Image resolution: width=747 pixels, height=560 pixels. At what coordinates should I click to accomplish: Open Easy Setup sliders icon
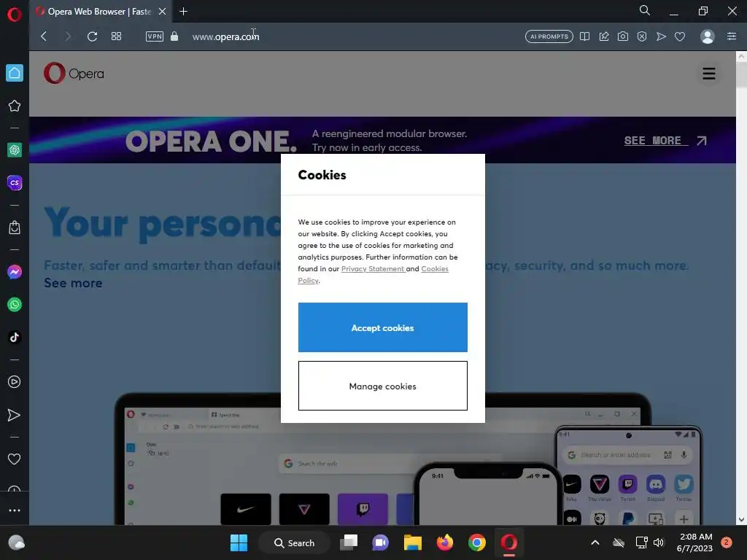[x=732, y=36]
